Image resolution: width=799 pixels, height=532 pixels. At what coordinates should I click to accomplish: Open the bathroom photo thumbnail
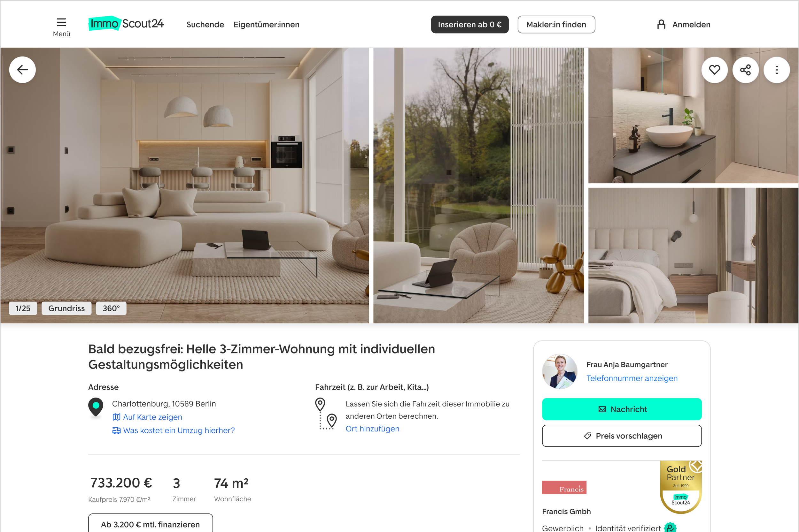pos(694,115)
